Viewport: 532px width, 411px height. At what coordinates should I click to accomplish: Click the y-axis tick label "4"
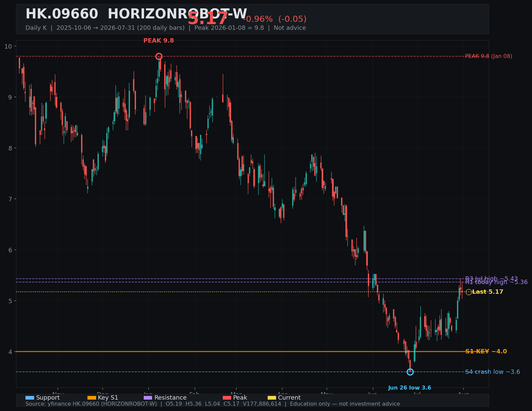(x=10, y=352)
